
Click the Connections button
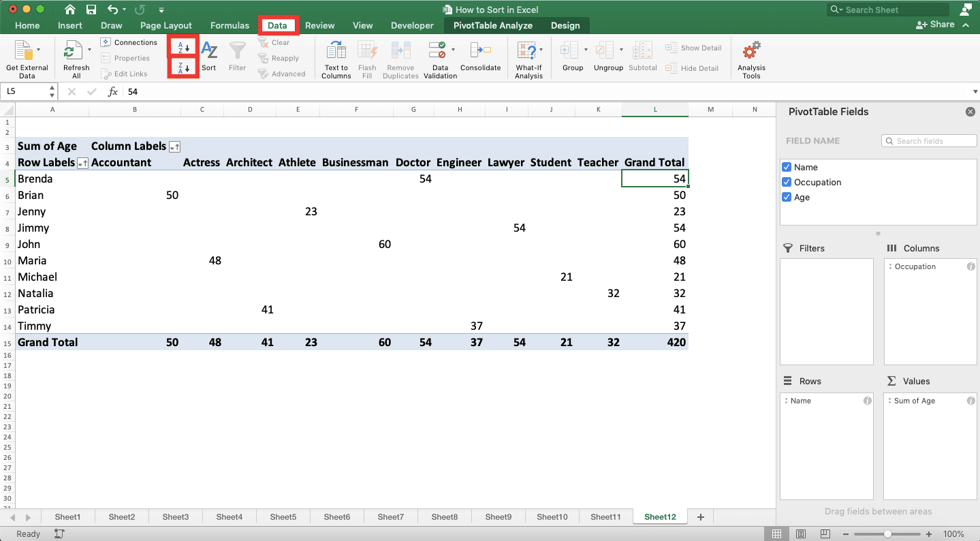(129, 42)
